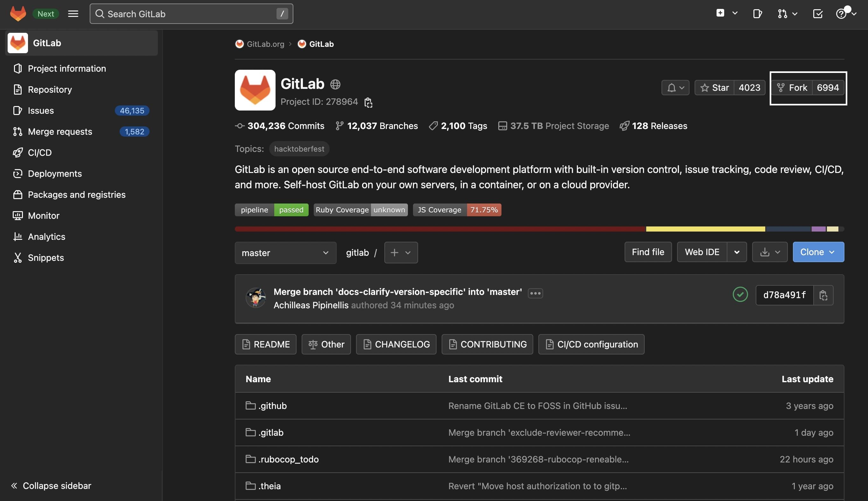
Task: Click the 6994 fork count
Action: tap(828, 88)
